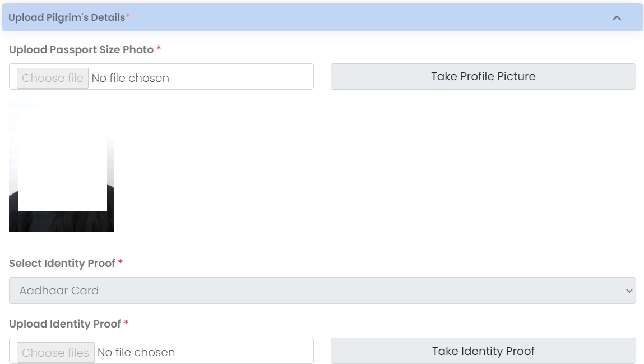
Task: Click the Take Identity Proof button
Action: click(x=483, y=351)
